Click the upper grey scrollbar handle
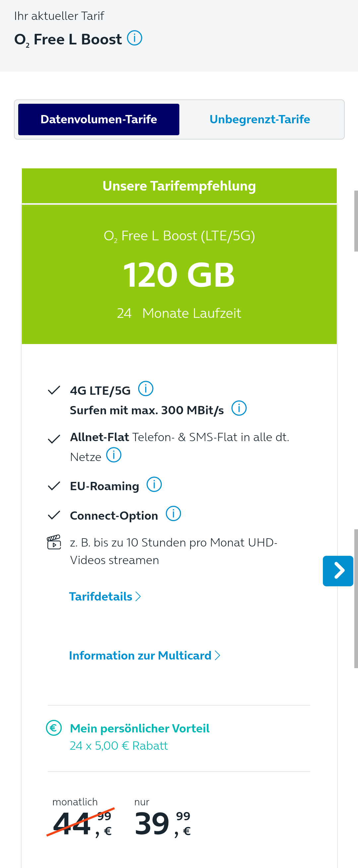This screenshot has height=868, width=358. coord(356,221)
